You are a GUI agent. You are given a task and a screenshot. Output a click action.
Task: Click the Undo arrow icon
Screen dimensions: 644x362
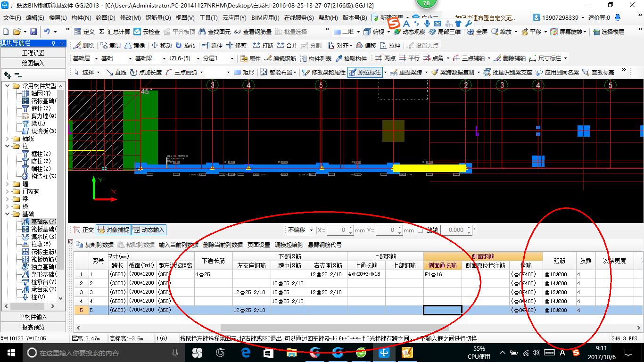click(47, 32)
